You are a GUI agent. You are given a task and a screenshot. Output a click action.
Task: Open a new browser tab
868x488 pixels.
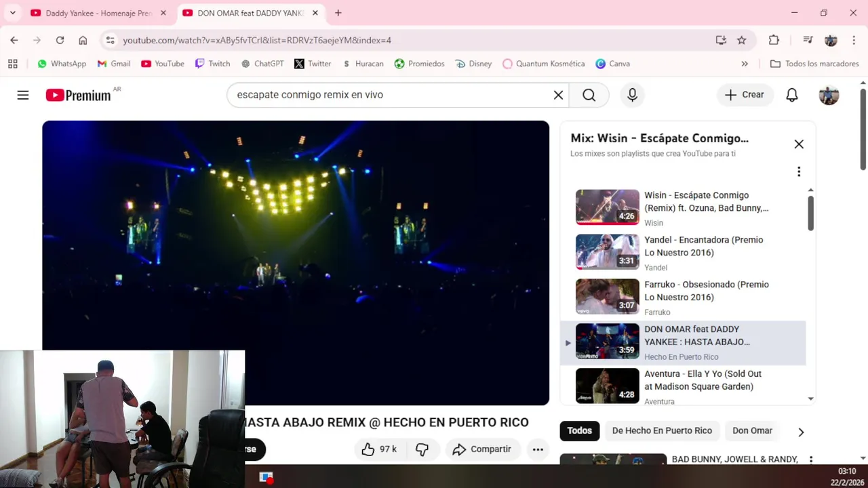(338, 13)
